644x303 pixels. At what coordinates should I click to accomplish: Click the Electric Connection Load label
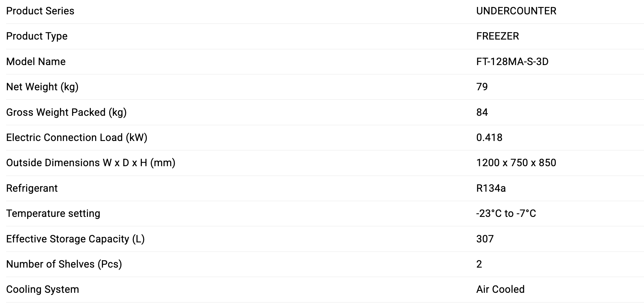(x=77, y=137)
